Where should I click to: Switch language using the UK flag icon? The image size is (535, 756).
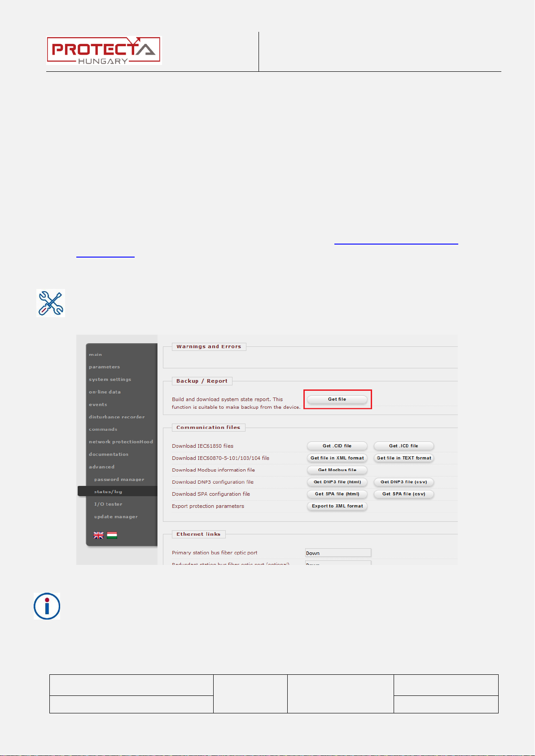click(x=98, y=535)
